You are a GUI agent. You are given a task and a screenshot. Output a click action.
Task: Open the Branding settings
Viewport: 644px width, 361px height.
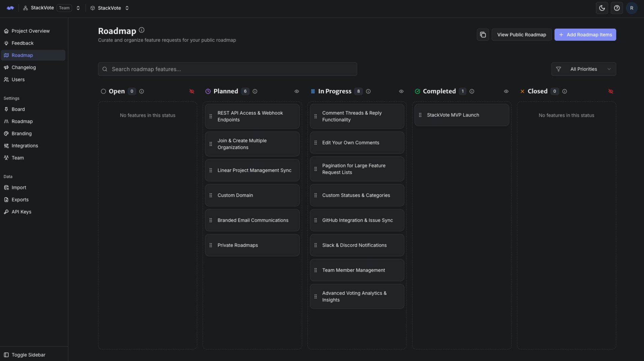(22, 133)
